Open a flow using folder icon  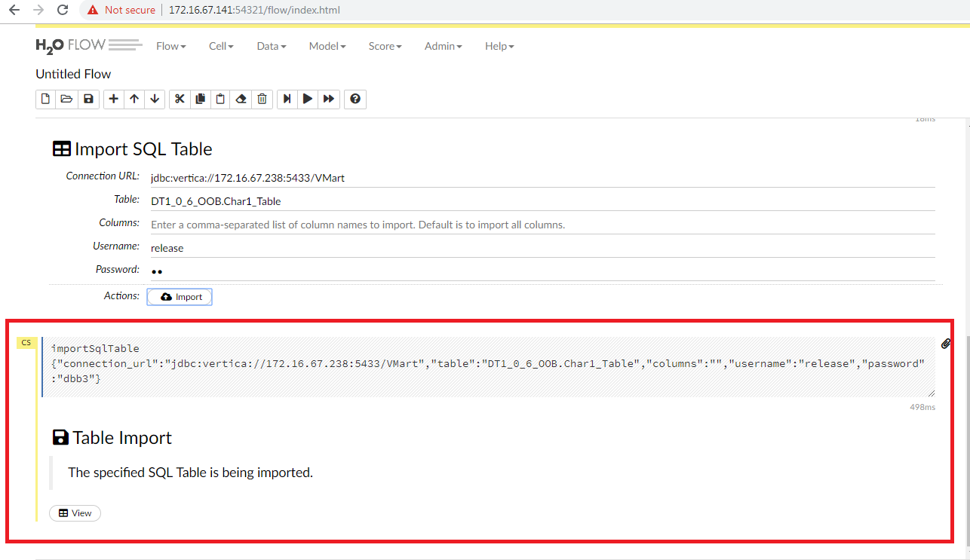(x=67, y=99)
